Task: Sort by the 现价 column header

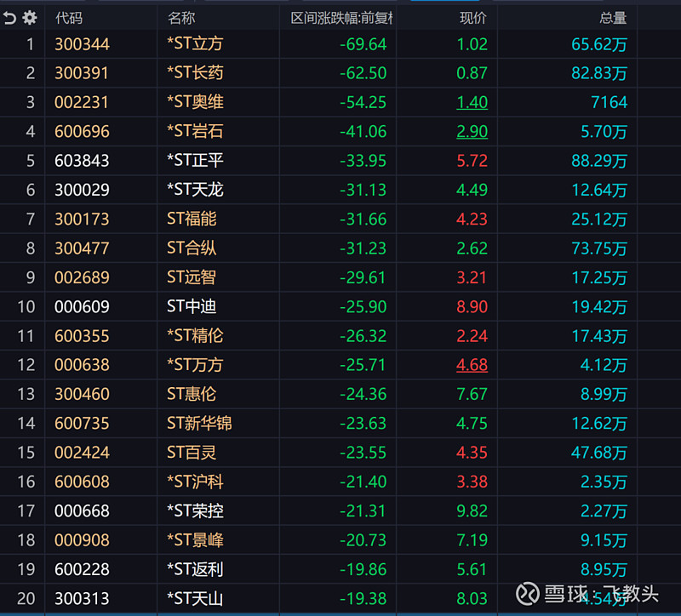Action: [473, 17]
